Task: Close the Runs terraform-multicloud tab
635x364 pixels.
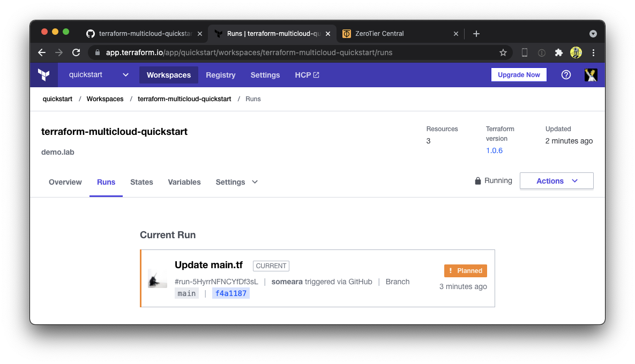Action: [327, 34]
